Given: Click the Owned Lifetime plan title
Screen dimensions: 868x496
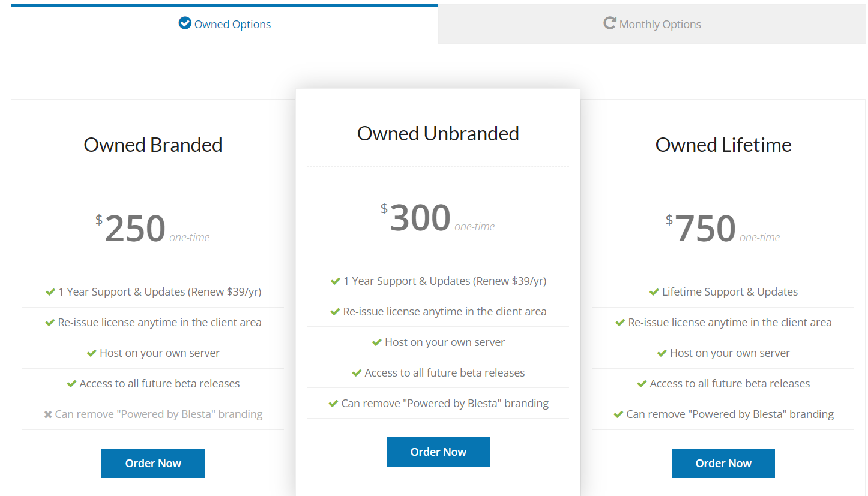Looking at the screenshot, I should [723, 145].
